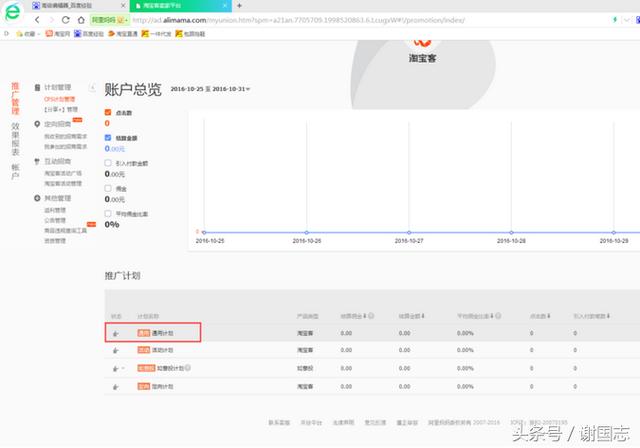Screen dimensions: 640x448
Task: Click the chart data point for 2016-10-29
Action: pos(613,232)
